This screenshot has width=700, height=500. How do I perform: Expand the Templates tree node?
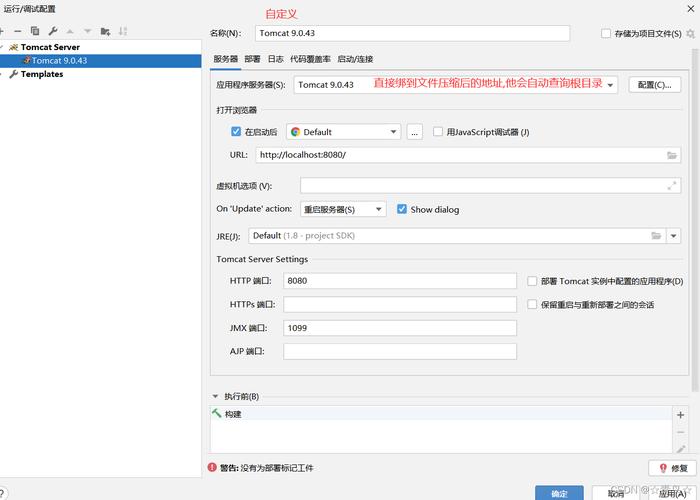click(2, 74)
